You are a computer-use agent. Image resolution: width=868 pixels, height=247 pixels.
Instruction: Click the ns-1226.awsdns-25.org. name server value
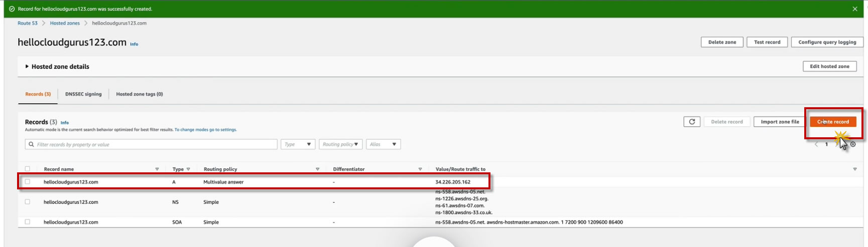pos(462,198)
